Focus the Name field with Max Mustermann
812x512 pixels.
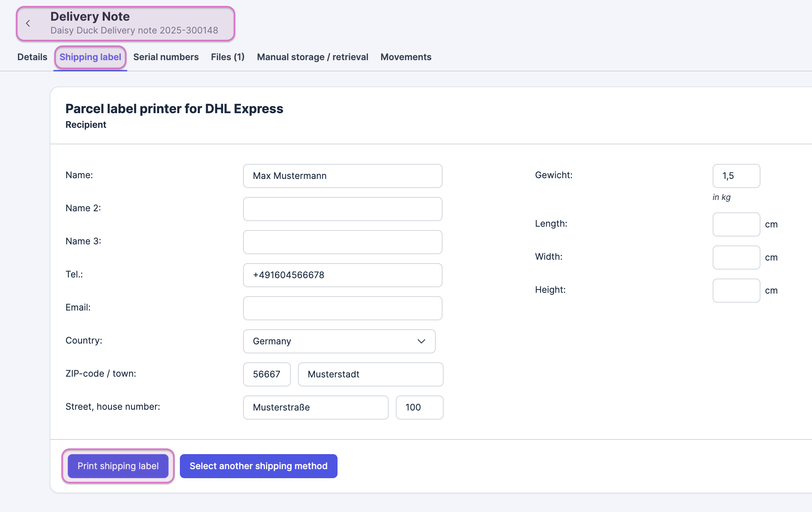[x=342, y=176]
